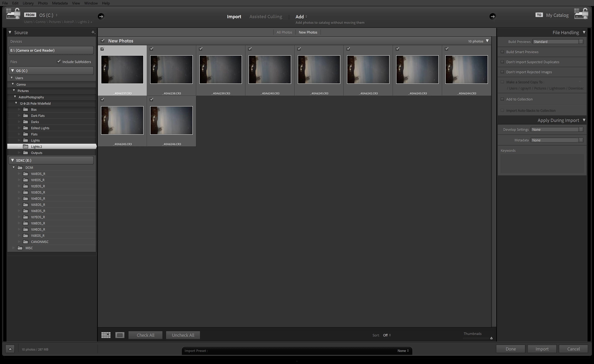Switch to loupe view icon
The height and width of the screenshot is (364, 594).
(120, 335)
